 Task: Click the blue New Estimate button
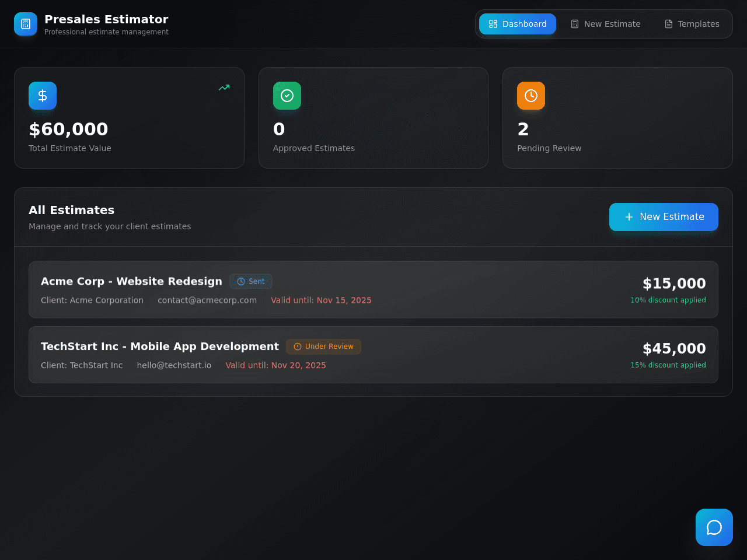tap(664, 217)
